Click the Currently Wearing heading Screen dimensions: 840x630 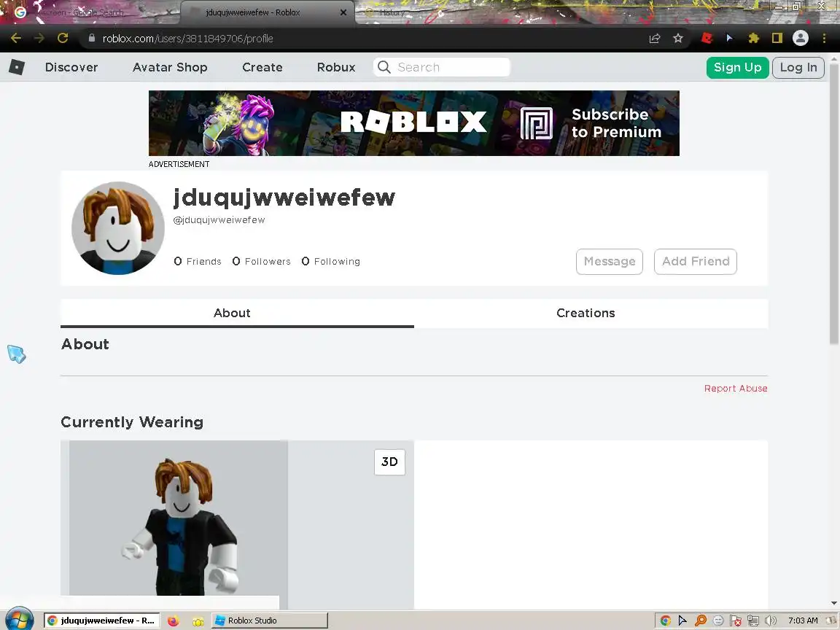pyautogui.click(x=132, y=422)
